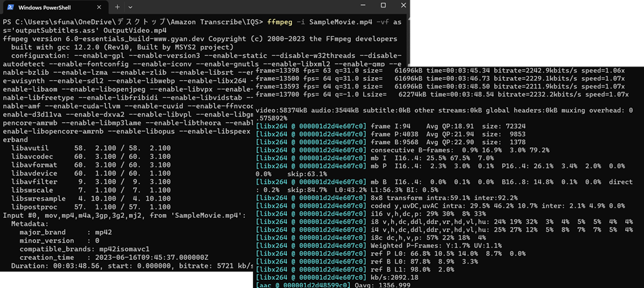Close the Windows PowerShell tab
This screenshot has height=288, width=644.
tap(100, 8)
